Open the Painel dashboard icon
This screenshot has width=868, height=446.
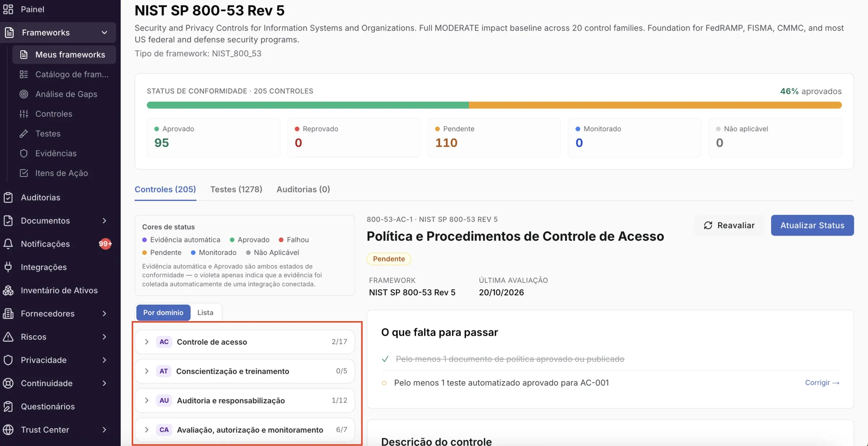(8, 9)
